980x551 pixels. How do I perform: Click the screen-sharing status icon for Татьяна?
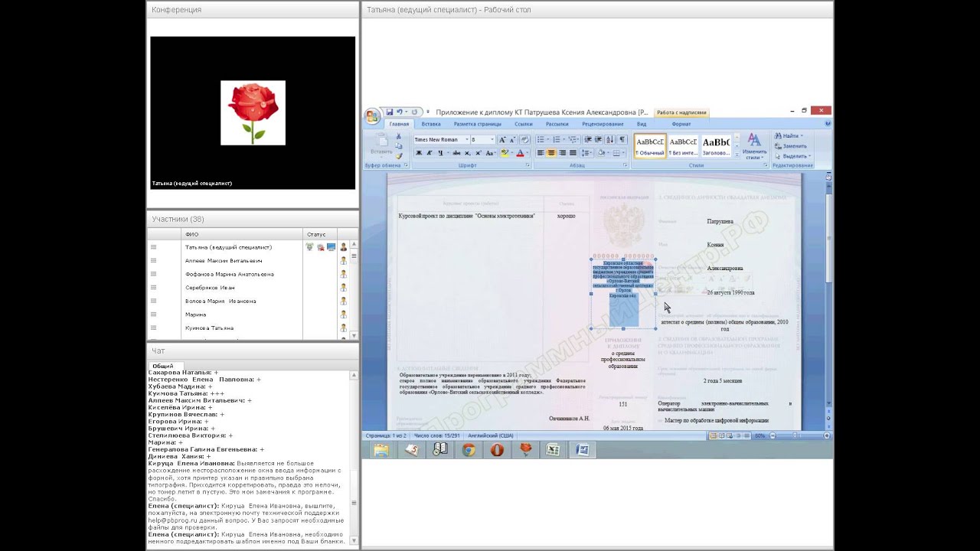pos(331,247)
